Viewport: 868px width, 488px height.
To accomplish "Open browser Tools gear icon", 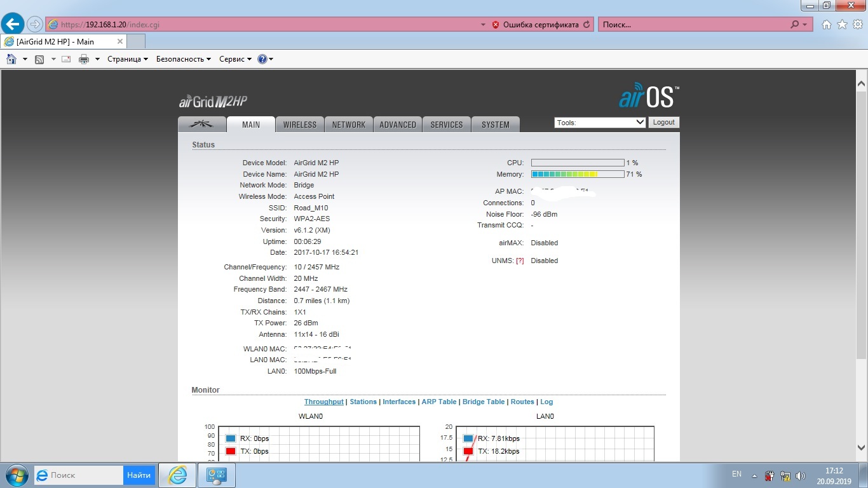I will [857, 25].
